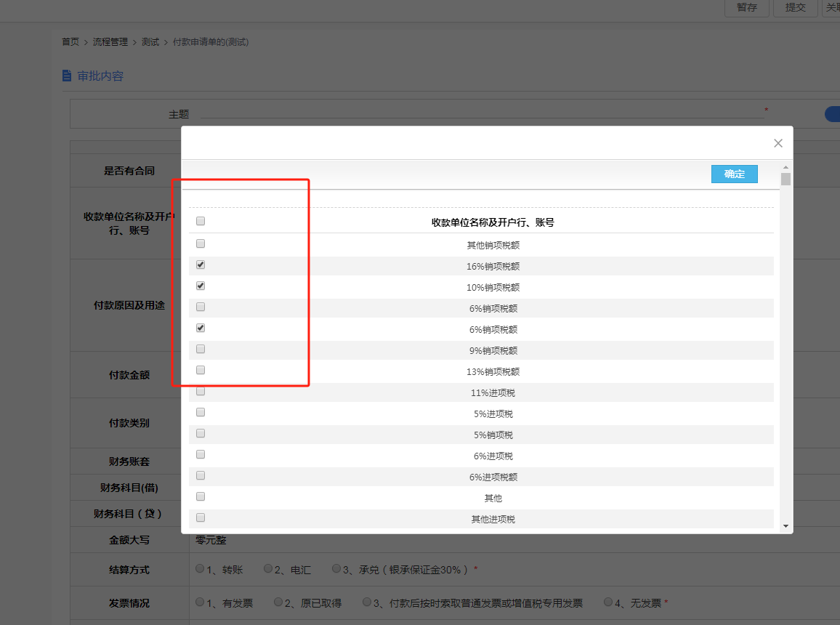Check the 11%进项税 checkbox

(x=201, y=392)
